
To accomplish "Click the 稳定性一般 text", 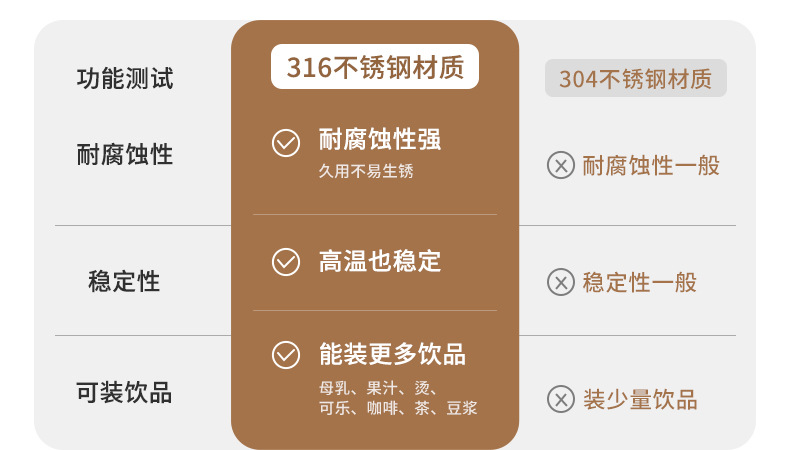I will click(639, 283).
